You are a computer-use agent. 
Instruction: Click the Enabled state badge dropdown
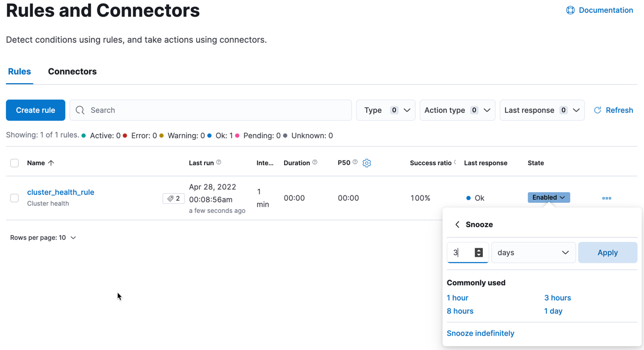click(549, 198)
